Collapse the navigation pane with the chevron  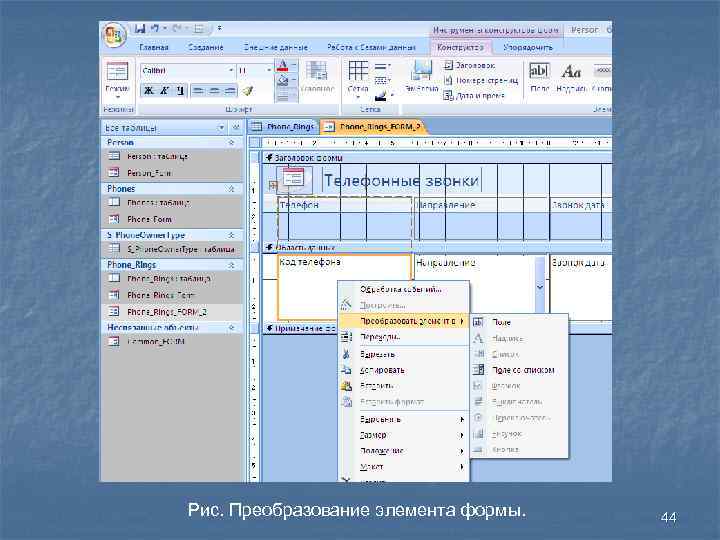tap(236, 127)
